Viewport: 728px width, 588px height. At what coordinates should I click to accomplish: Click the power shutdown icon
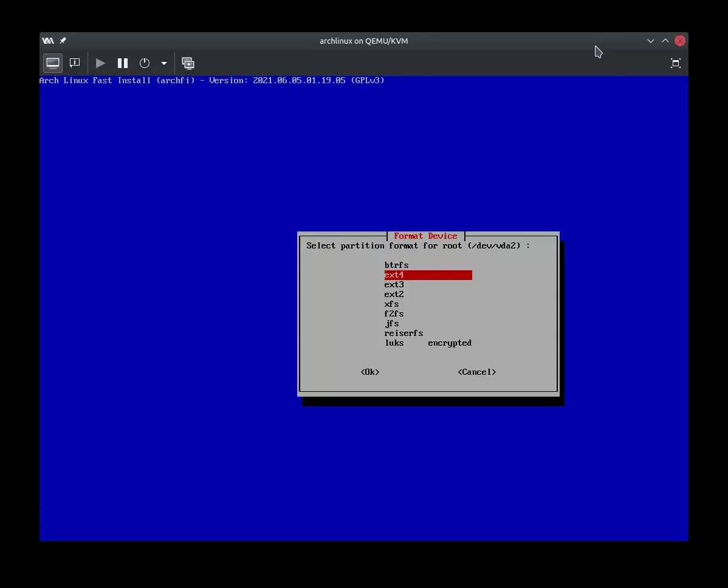[145, 63]
